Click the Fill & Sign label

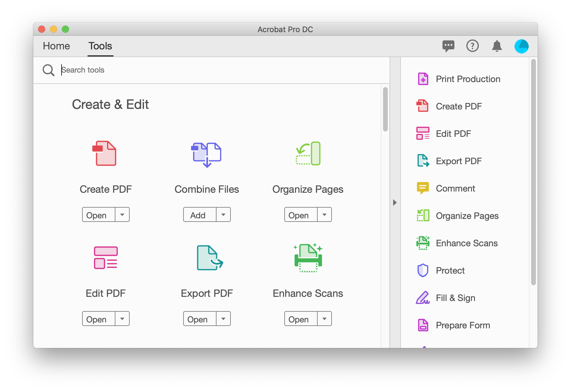click(456, 298)
